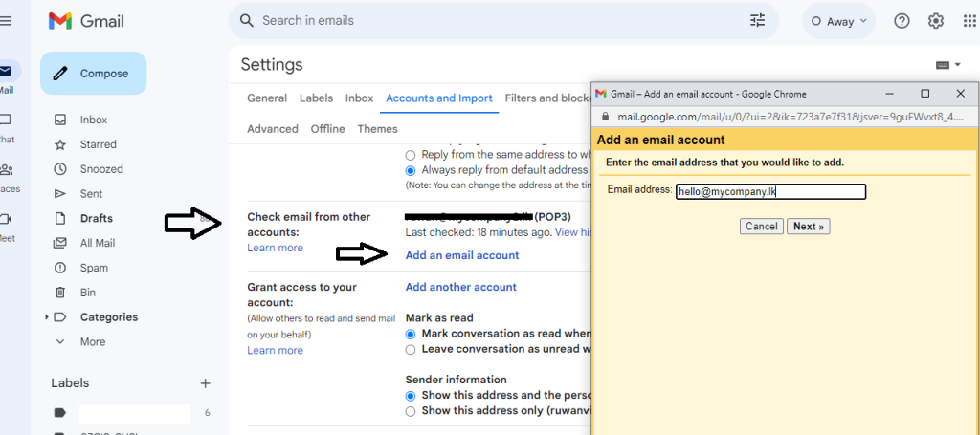Switch to Inbox settings tab
The image size is (980, 435).
tap(360, 98)
